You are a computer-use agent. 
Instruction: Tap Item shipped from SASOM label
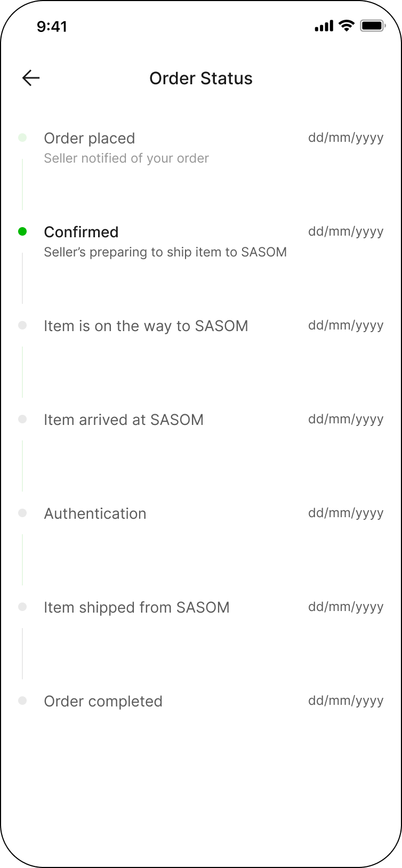point(136,607)
